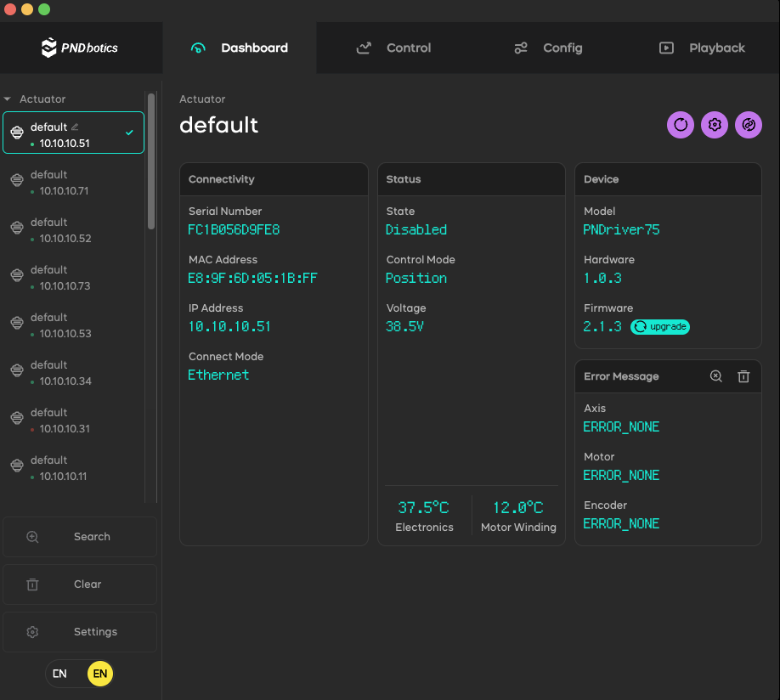
Task: Click the actuator list scrollbar
Action: pyautogui.click(x=151, y=161)
